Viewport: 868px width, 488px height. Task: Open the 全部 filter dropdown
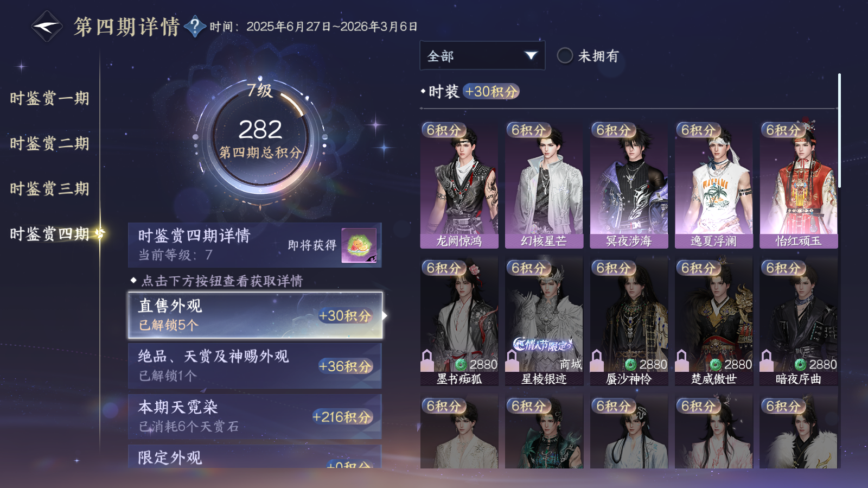tap(482, 55)
